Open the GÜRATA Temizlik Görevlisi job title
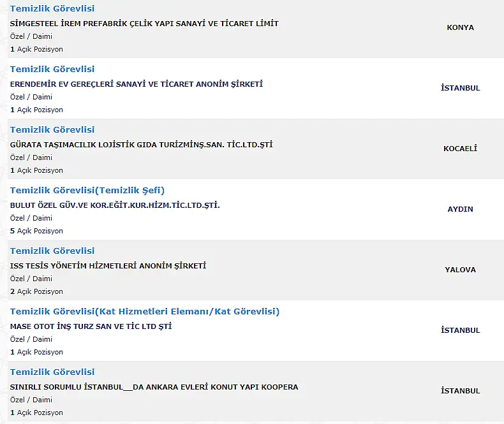 [52, 130]
